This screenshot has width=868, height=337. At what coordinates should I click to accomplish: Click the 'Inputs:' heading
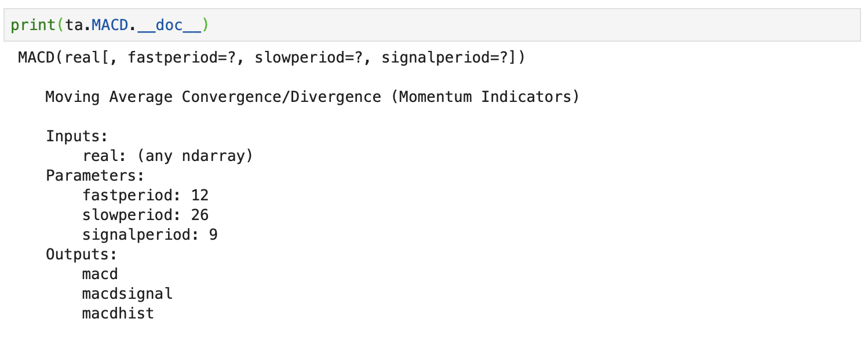click(x=77, y=136)
